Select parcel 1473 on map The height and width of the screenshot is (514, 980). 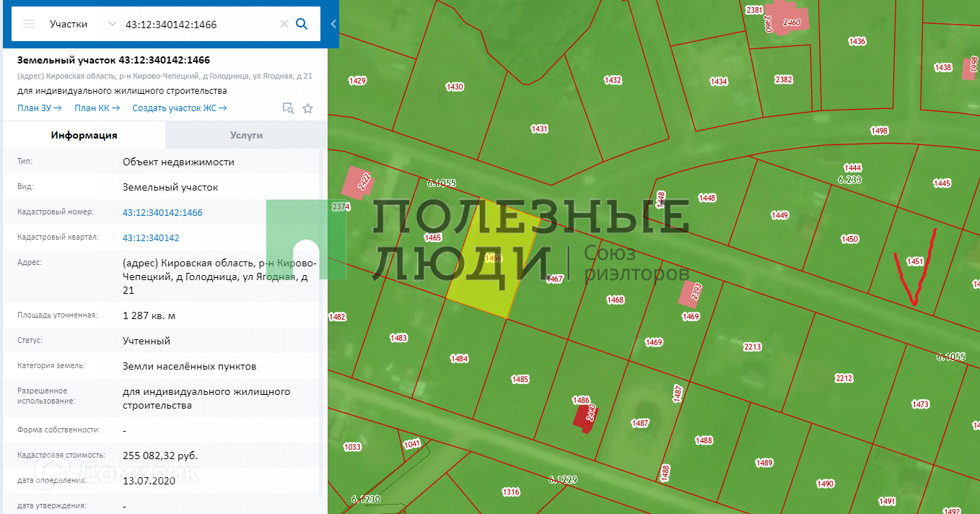(x=920, y=404)
